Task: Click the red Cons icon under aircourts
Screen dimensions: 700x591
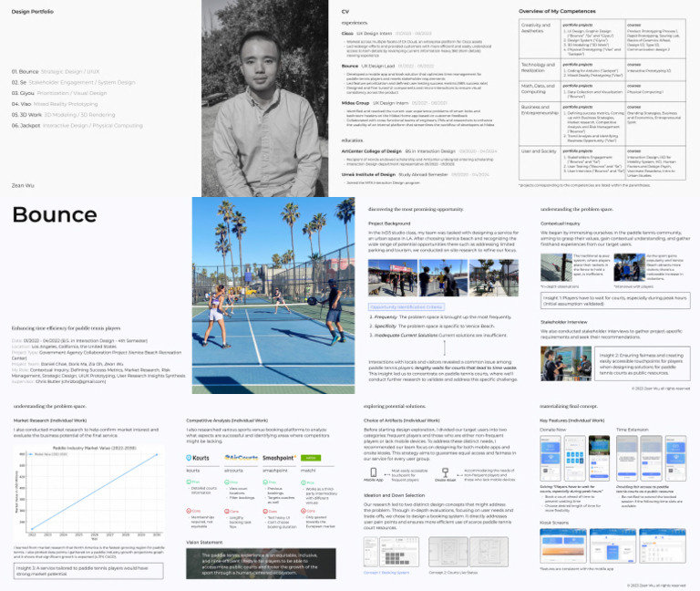Action: [x=227, y=511]
